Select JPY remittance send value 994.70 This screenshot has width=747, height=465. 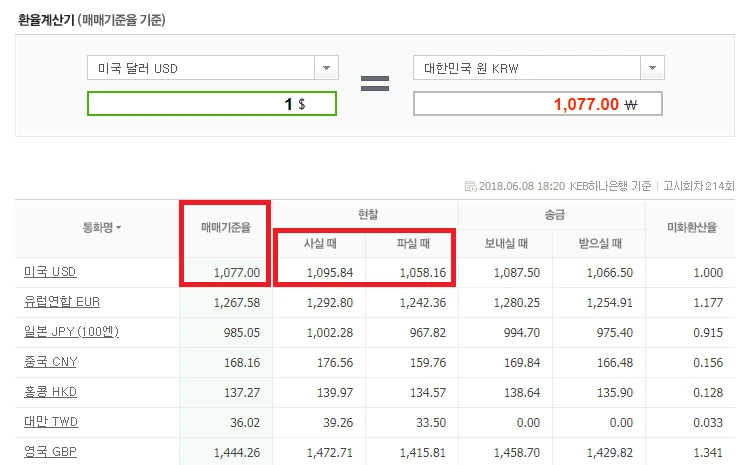click(x=522, y=333)
